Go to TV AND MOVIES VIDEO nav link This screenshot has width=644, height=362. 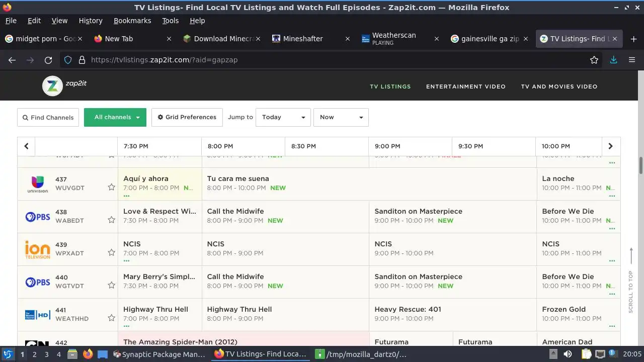pos(559,86)
